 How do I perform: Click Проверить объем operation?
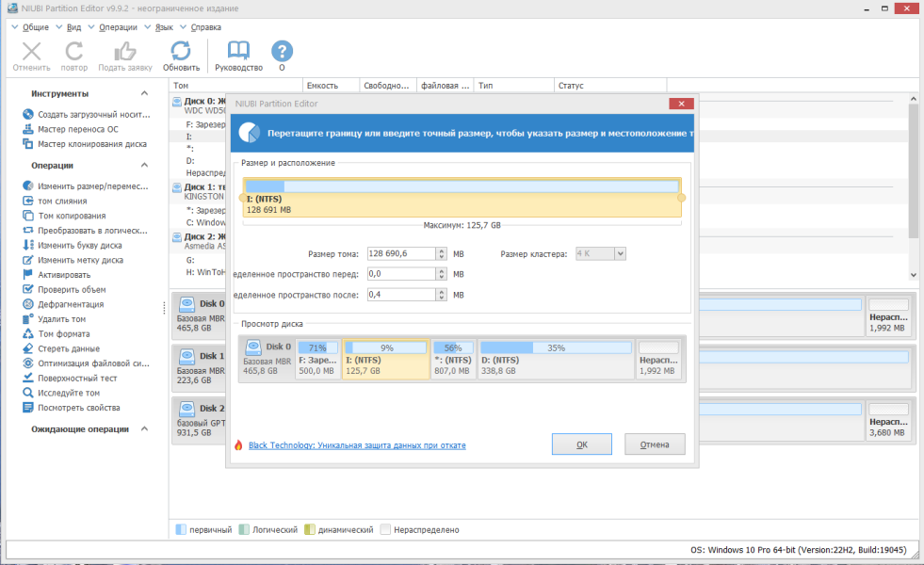(64, 289)
